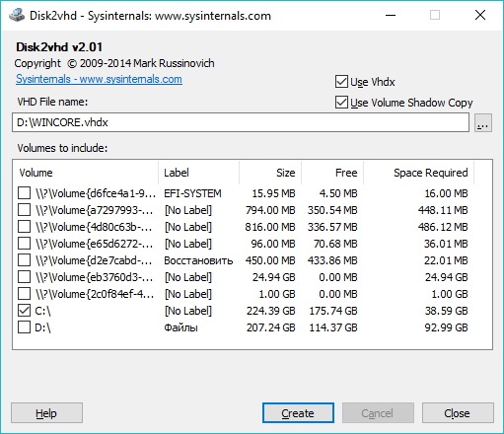Toggle the Use Vhdx checkbox
Viewport: 504px width, 434px height.
pyautogui.click(x=341, y=82)
